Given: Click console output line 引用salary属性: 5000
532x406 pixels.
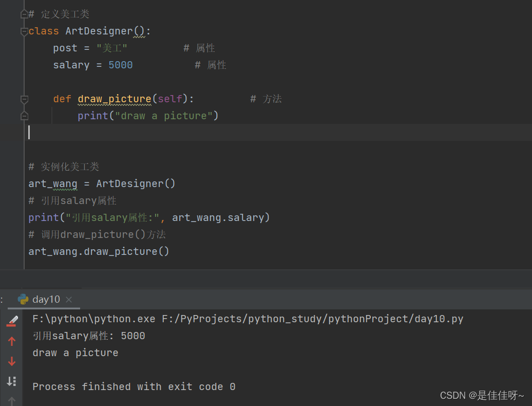Looking at the screenshot, I should point(89,336).
